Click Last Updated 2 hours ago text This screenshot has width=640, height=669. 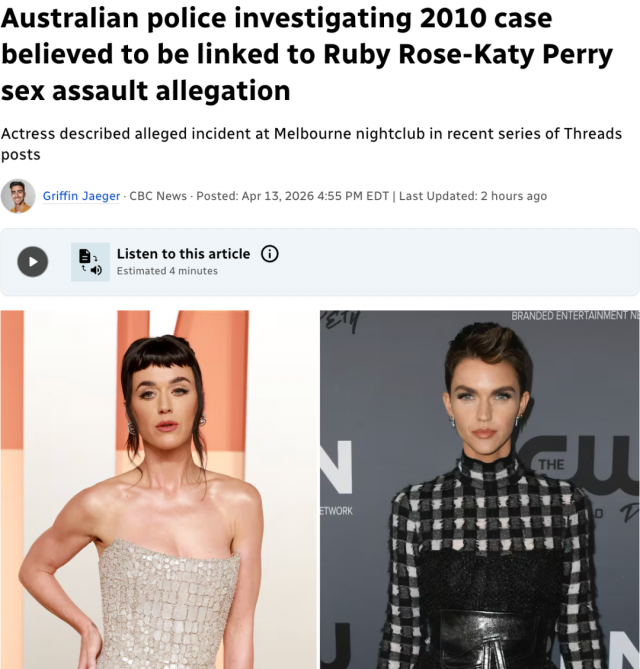[473, 196]
